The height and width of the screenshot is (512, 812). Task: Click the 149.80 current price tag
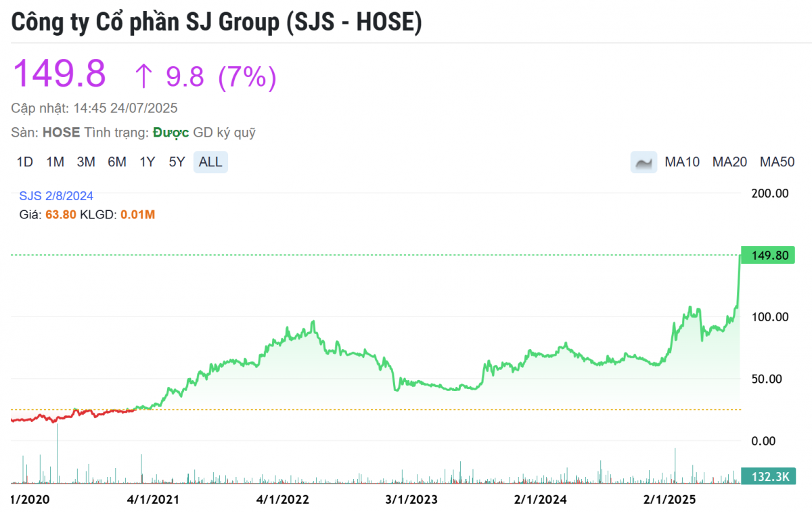pyautogui.click(x=768, y=255)
